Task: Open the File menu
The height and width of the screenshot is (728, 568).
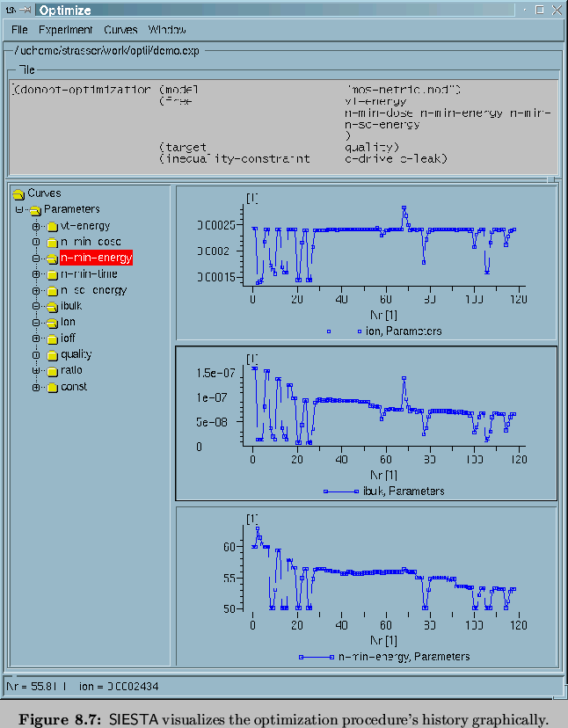Action: point(19,30)
